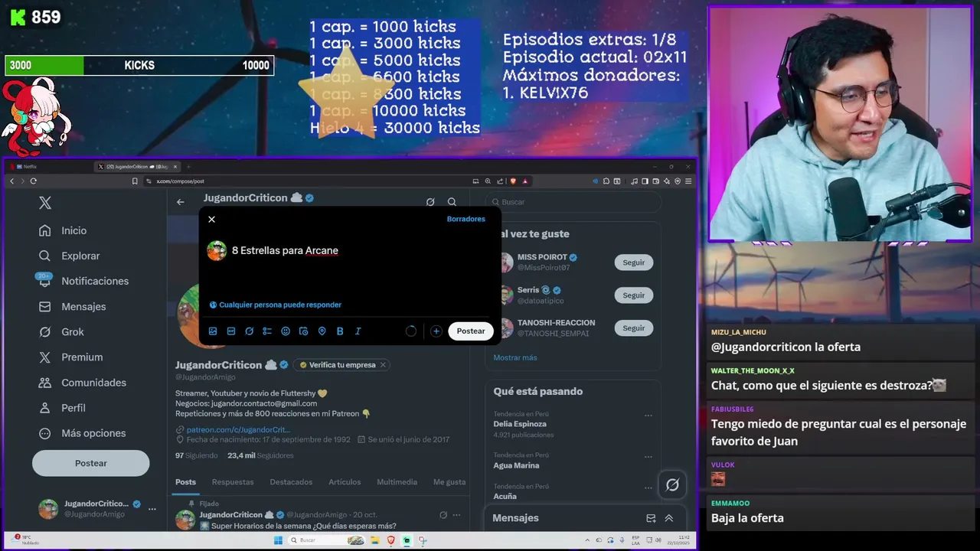Image resolution: width=980 pixels, height=551 pixels.
Task: Follow Serris
Action: [634, 295]
